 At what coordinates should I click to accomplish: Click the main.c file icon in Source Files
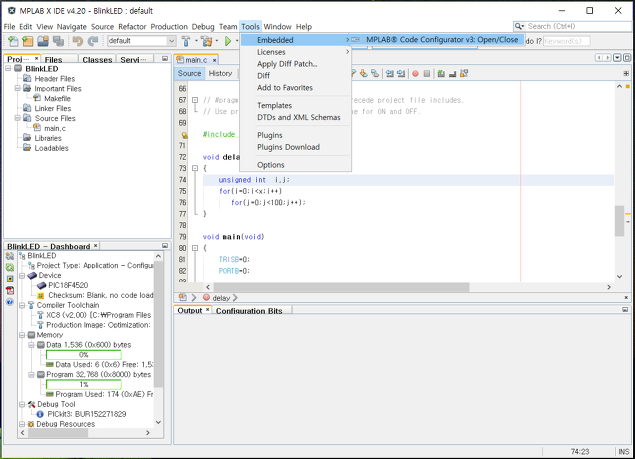pos(37,128)
